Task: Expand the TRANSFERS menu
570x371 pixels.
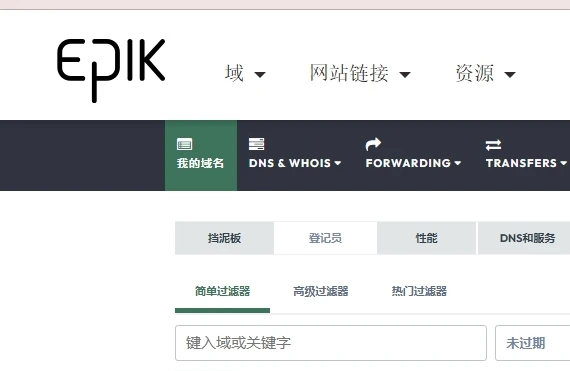Action: (x=526, y=163)
